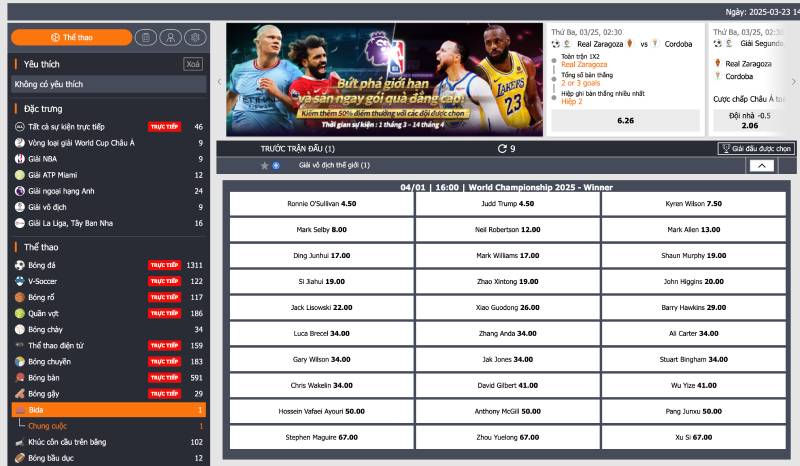Select the 6.26 odds for Real Zaragoza match

(625, 120)
